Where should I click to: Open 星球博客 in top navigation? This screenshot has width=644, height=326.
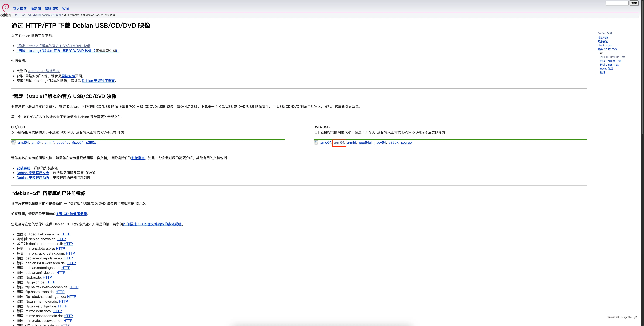pos(51,9)
